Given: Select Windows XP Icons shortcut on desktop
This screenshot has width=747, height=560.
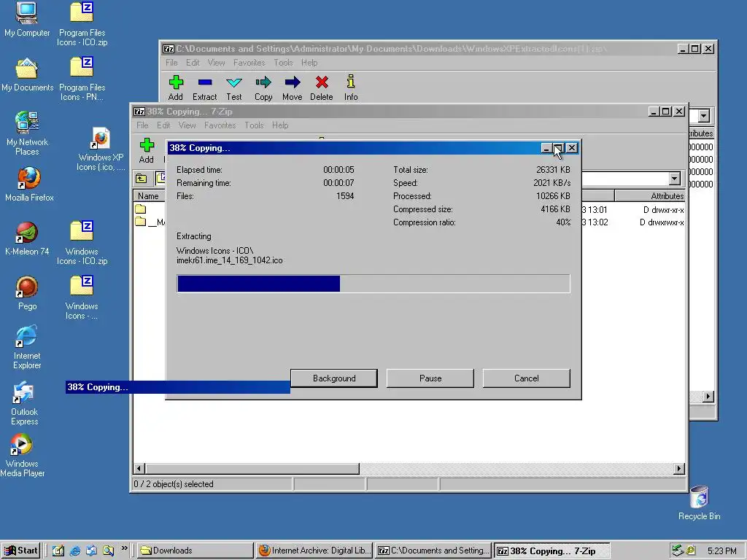Looking at the screenshot, I should (x=101, y=149).
